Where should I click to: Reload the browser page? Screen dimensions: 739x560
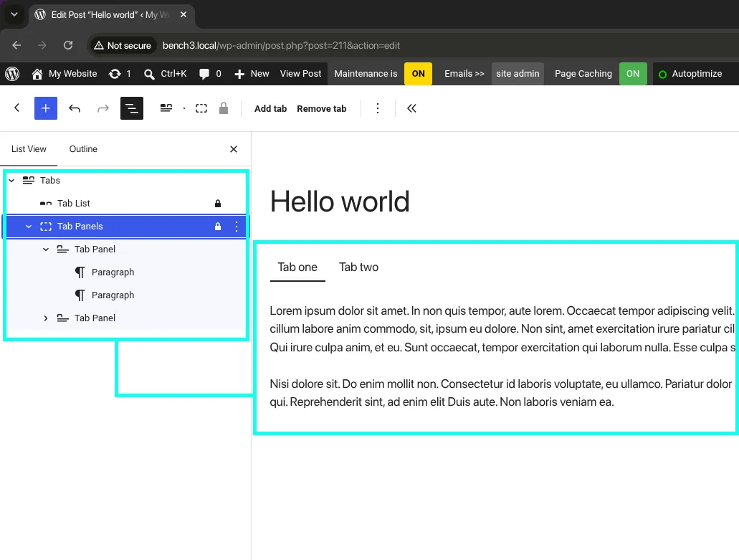point(68,45)
